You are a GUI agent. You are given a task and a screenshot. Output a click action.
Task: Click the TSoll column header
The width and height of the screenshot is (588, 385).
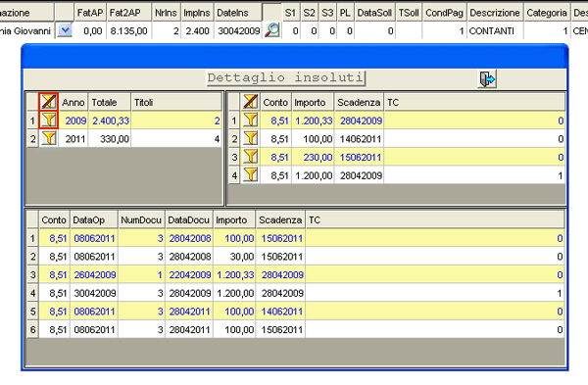(409, 13)
